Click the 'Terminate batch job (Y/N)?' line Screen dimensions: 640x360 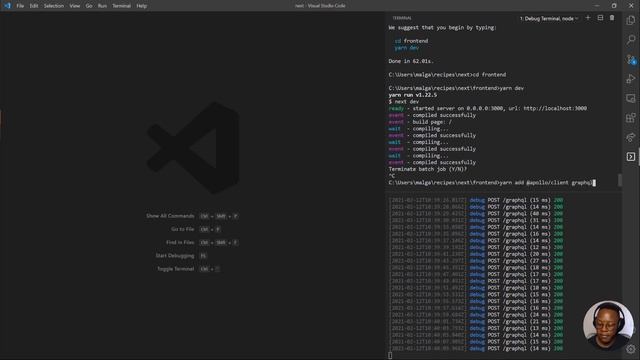[428, 169]
